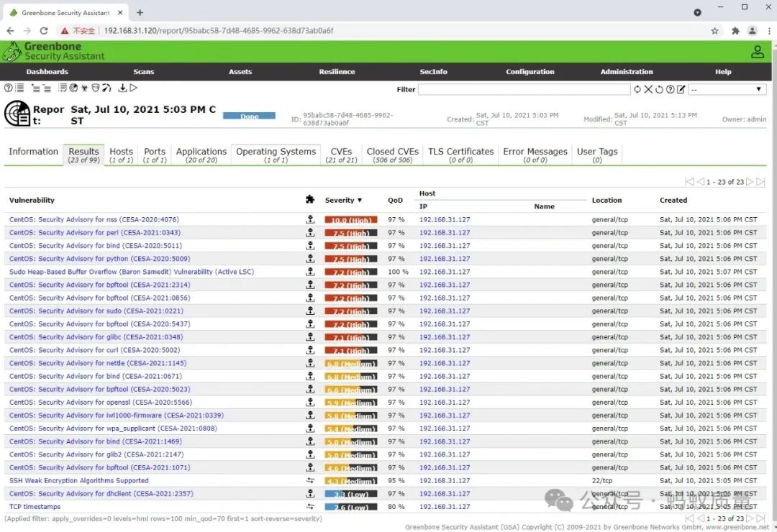Open filter help question icon
This screenshot has height=532, width=777.
click(670, 89)
